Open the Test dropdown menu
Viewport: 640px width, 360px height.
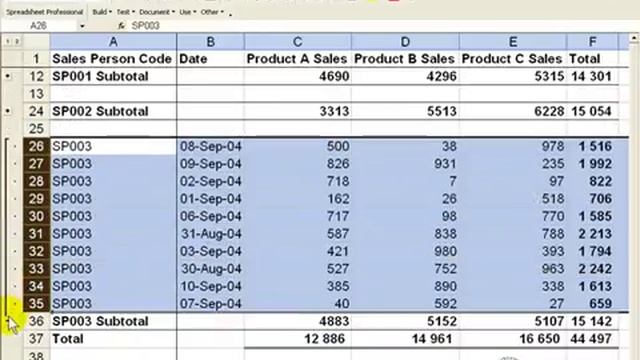125,12
